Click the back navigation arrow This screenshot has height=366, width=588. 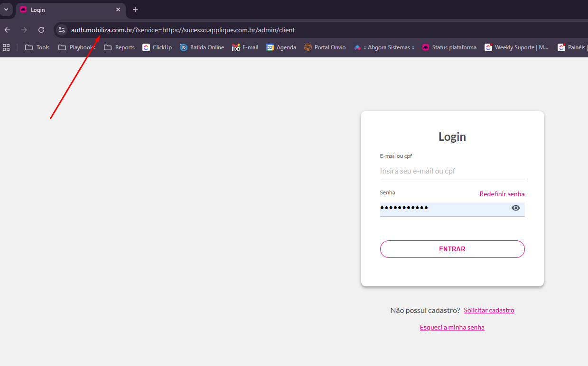pyautogui.click(x=7, y=30)
